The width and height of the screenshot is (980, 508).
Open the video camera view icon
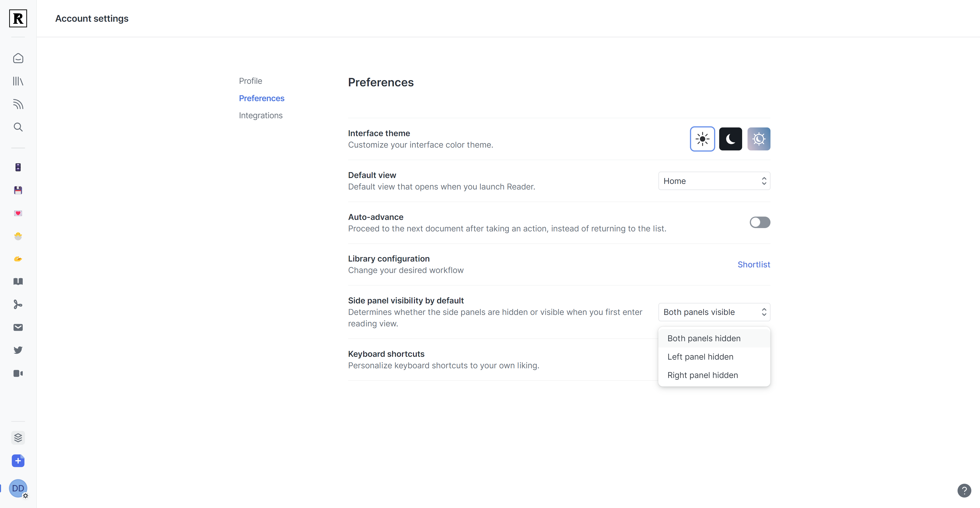pos(18,373)
